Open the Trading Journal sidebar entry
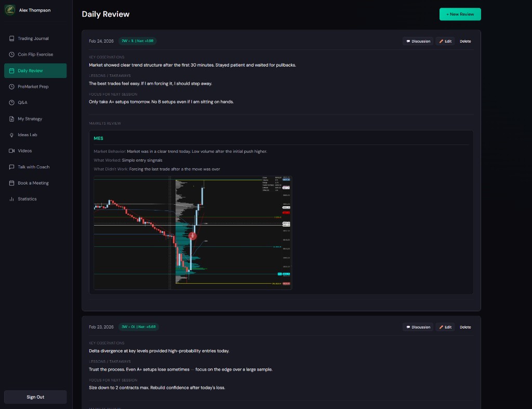The height and width of the screenshot is (409, 532). coord(32,38)
